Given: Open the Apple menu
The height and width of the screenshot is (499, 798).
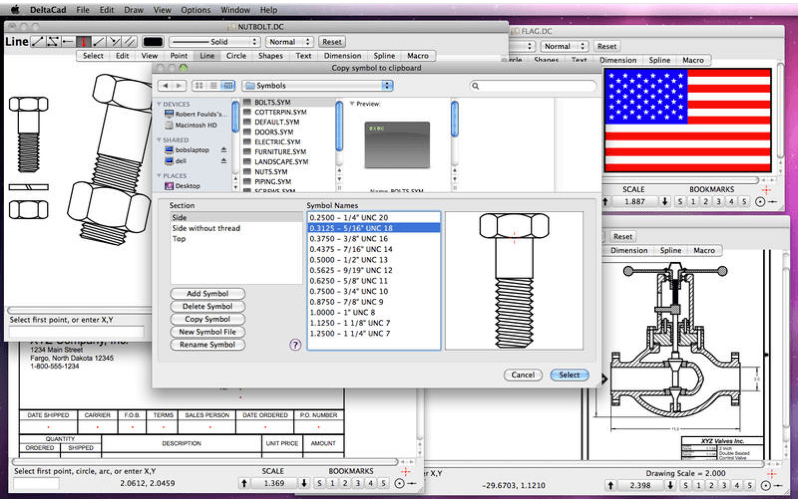Looking at the screenshot, I should (15, 8).
